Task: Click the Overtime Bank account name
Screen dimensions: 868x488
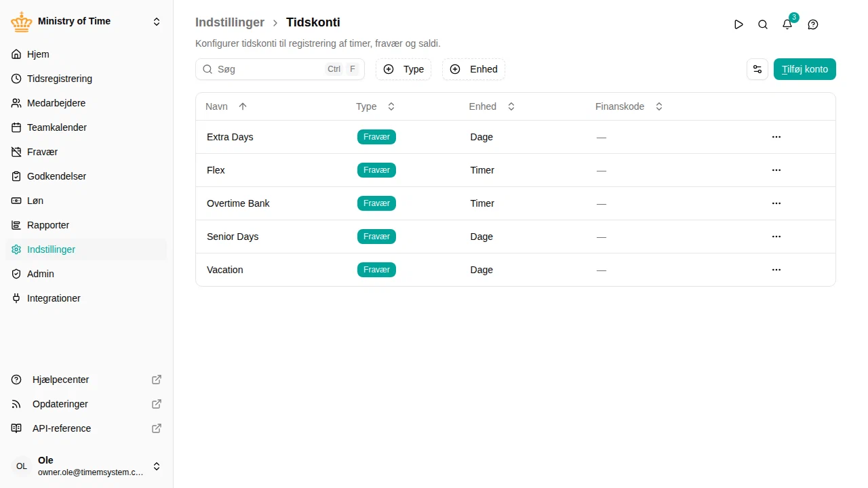Action: tap(238, 203)
